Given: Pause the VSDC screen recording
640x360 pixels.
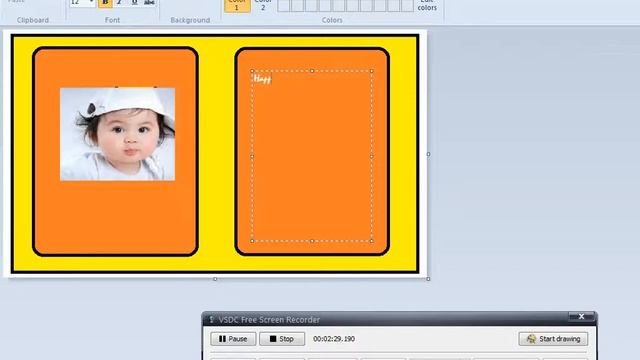Looking at the screenshot, I should [x=233, y=339].
